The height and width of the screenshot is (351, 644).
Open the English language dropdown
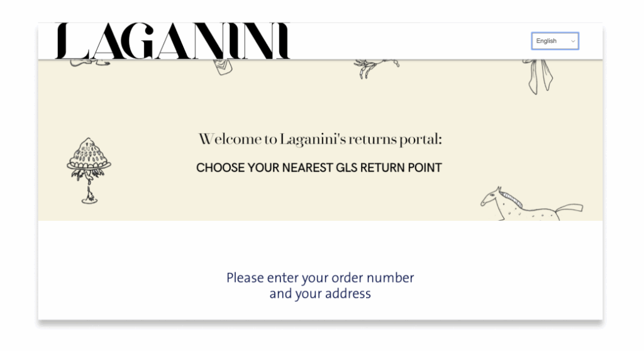(x=555, y=41)
